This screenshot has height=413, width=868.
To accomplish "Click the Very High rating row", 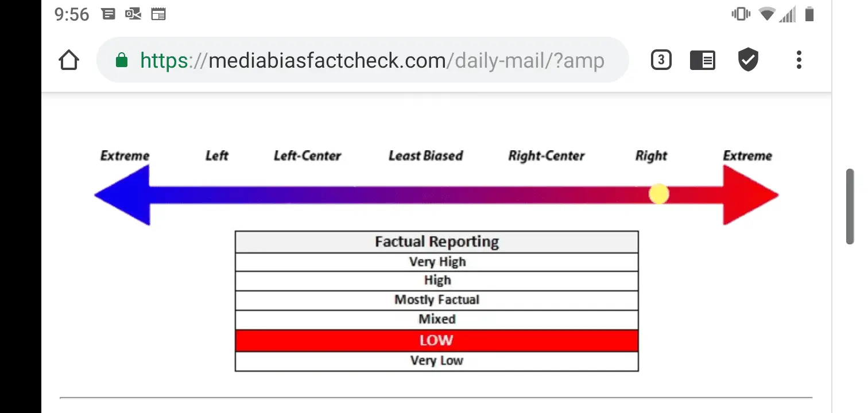I will click(x=436, y=262).
